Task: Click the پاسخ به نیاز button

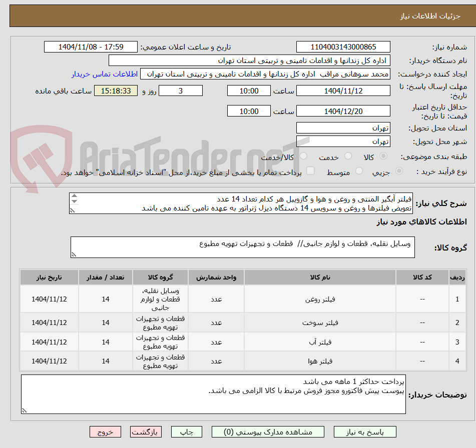Action: (365, 432)
